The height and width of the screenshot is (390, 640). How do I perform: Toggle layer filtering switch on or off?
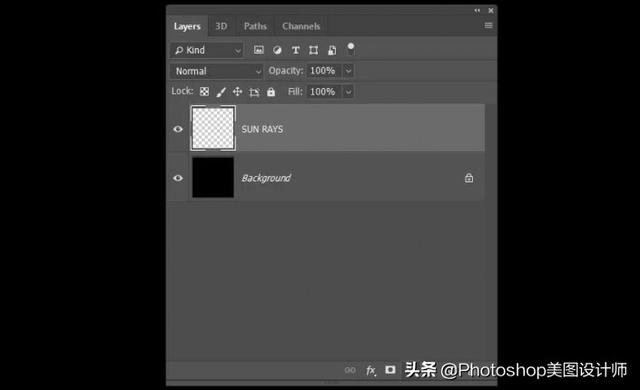point(351,49)
